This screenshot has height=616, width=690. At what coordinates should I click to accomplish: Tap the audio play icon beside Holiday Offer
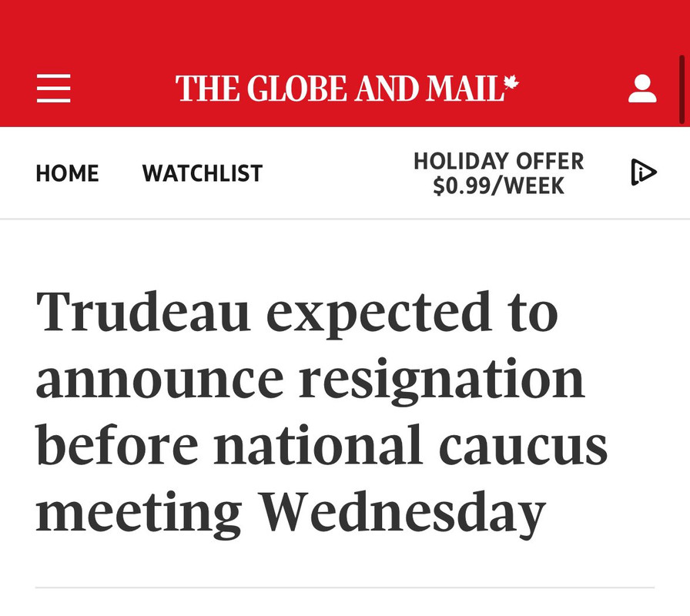(644, 172)
